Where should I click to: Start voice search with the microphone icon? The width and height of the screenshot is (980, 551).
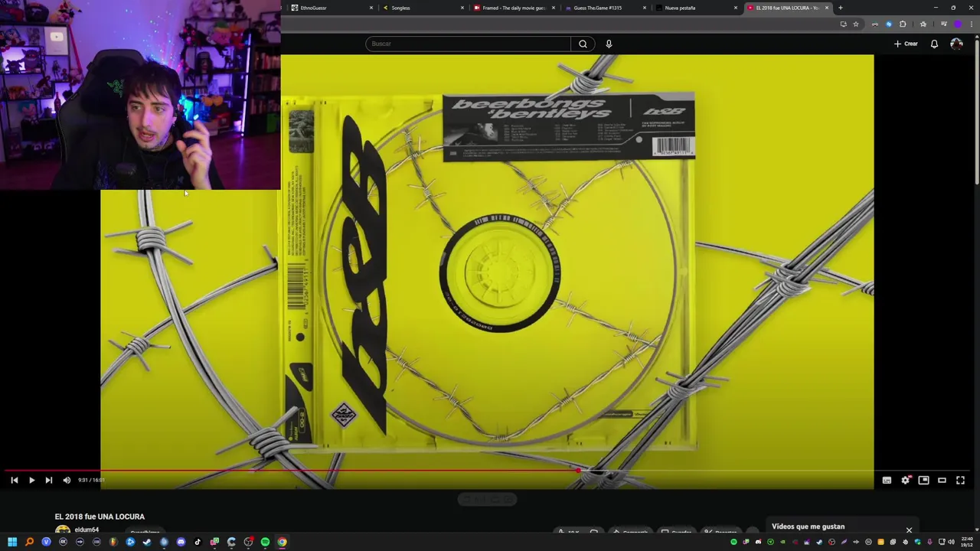tap(609, 44)
